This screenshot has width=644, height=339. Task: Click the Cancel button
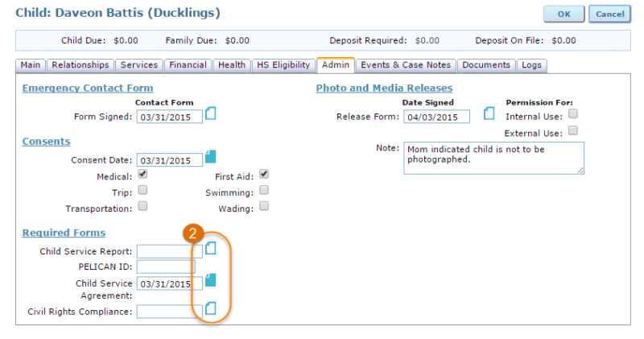609,14
